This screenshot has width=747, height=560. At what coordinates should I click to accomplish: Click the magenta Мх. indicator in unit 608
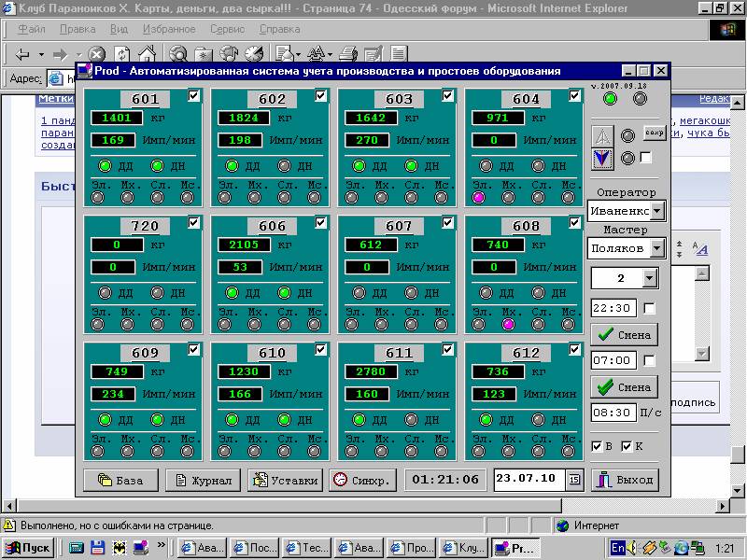[x=508, y=324]
